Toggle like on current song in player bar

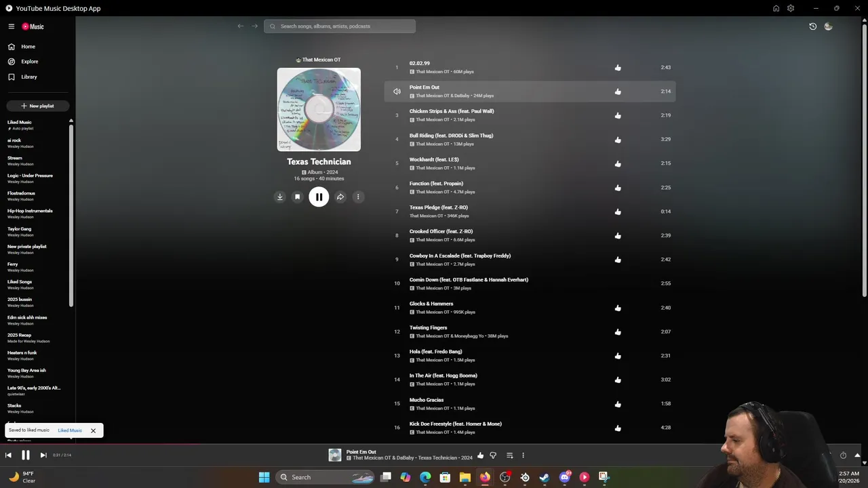(481, 455)
